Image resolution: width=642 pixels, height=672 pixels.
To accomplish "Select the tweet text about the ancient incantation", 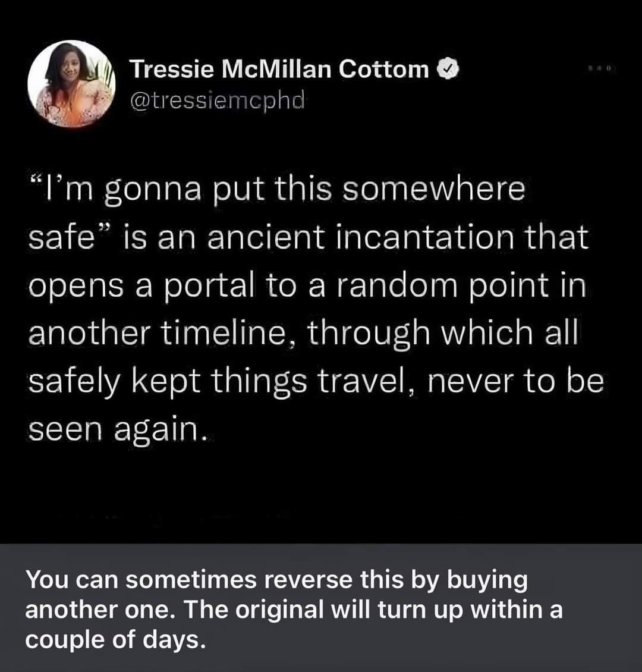I will 315,303.
